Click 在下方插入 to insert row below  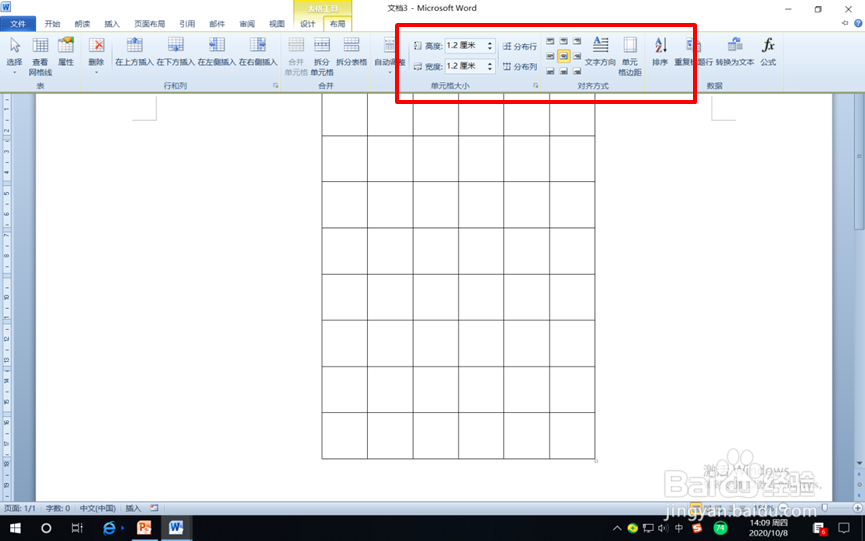tap(175, 52)
